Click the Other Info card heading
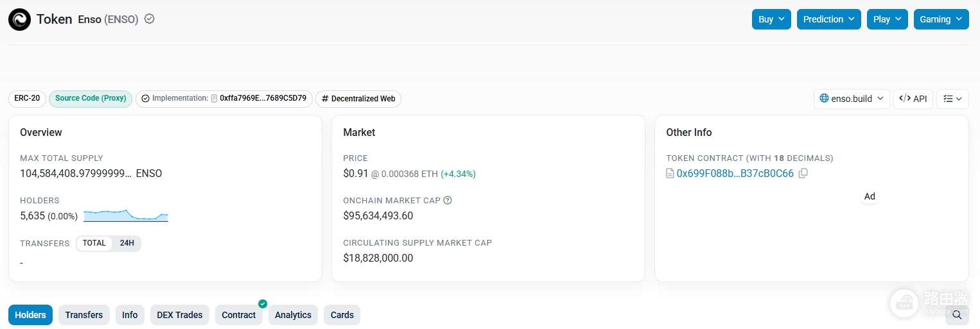 (x=689, y=132)
